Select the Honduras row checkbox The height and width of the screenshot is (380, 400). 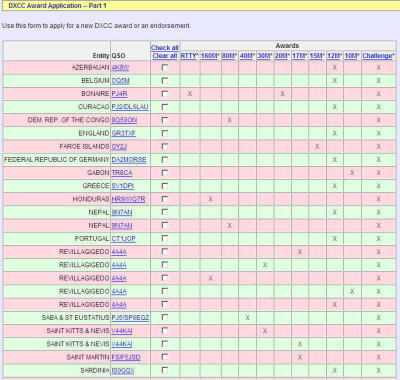(165, 199)
